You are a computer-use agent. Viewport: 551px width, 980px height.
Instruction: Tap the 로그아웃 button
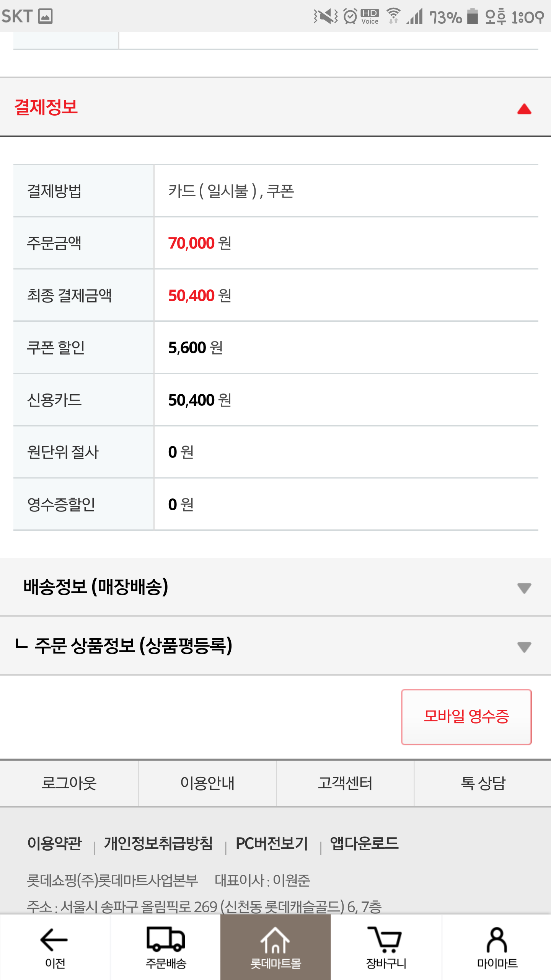[69, 783]
